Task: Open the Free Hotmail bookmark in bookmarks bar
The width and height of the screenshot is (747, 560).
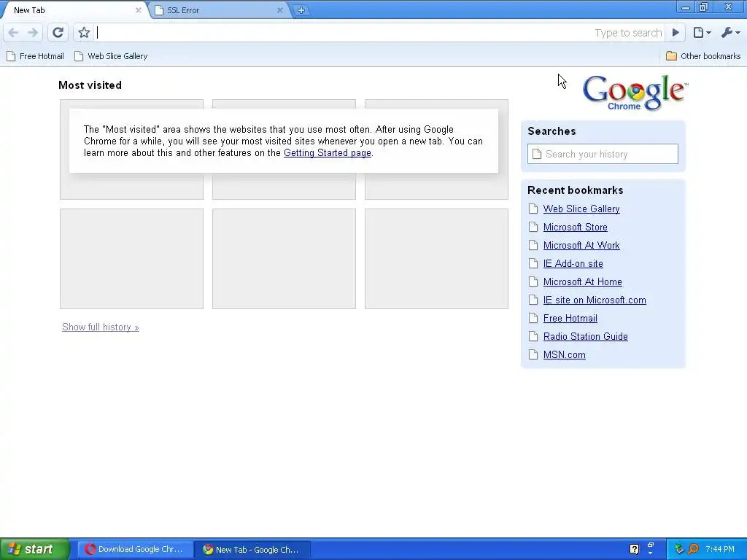Action: (35, 56)
